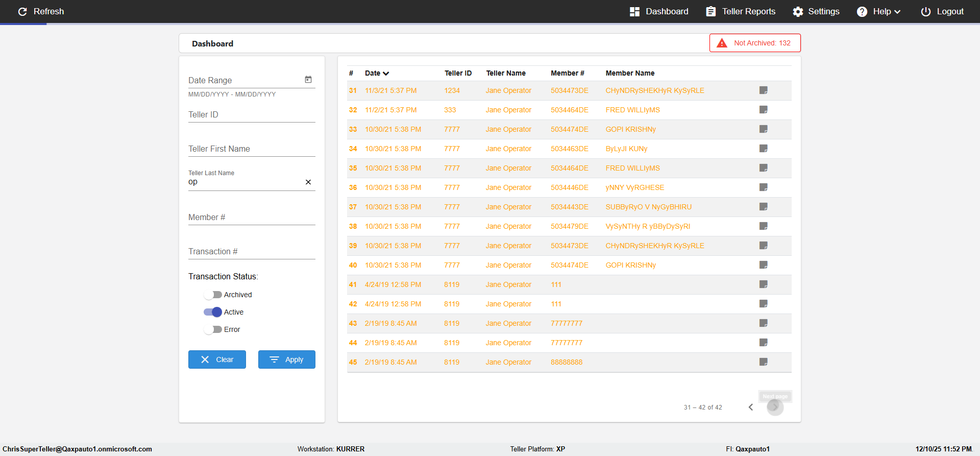
Task: Clear the Teller Last Name field with X
Action: [x=308, y=182]
